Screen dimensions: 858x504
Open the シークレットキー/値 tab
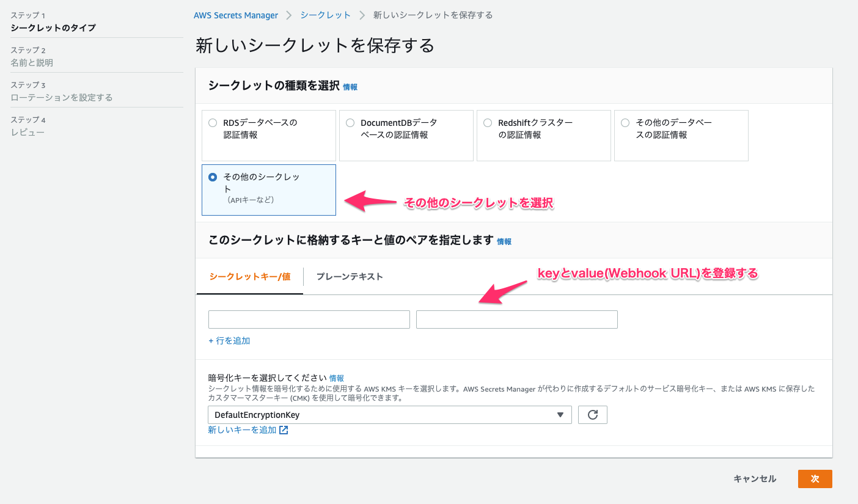coord(249,277)
